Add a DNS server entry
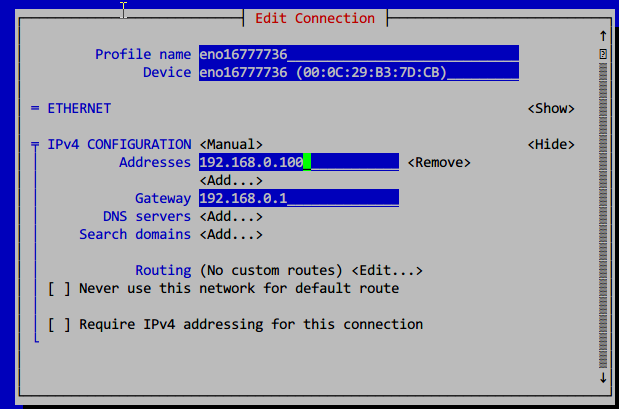This screenshot has height=409, width=619. click(231, 216)
